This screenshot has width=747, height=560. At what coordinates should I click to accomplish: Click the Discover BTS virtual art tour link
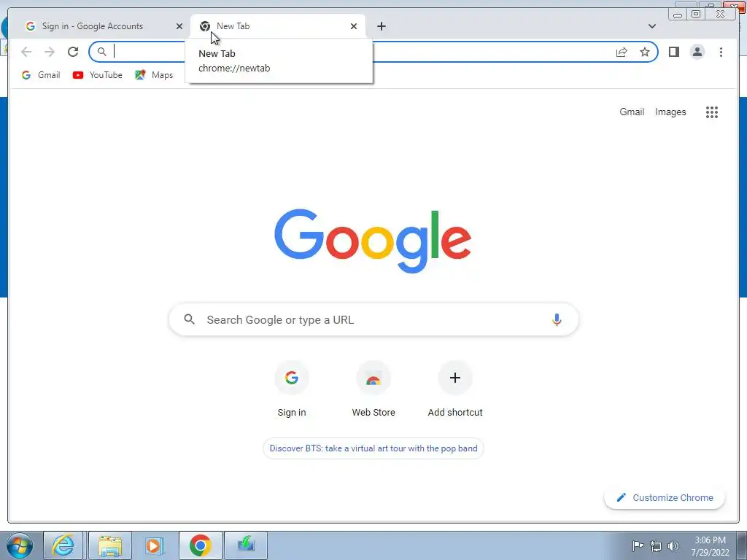coord(373,448)
